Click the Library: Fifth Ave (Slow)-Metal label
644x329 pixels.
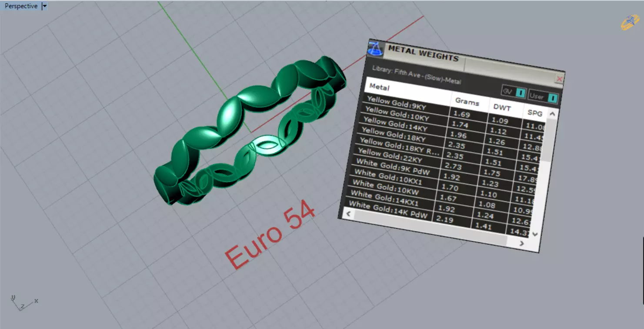tap(417, 76)
